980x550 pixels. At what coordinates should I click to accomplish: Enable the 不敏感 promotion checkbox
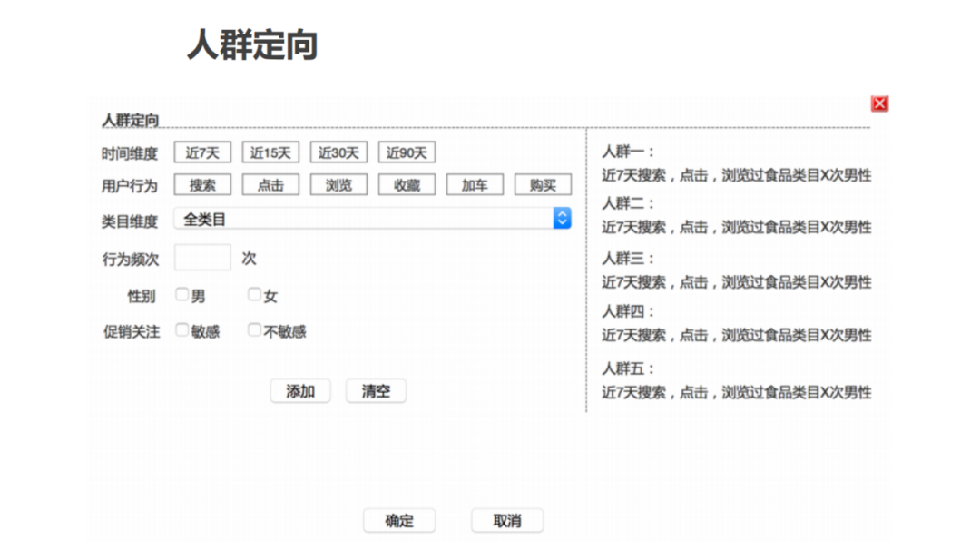tap(253, 331)
